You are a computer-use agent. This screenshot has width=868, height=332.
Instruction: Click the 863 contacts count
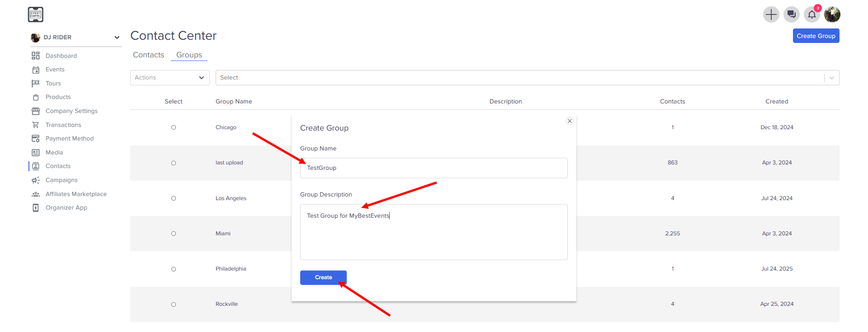click(673, 163)
